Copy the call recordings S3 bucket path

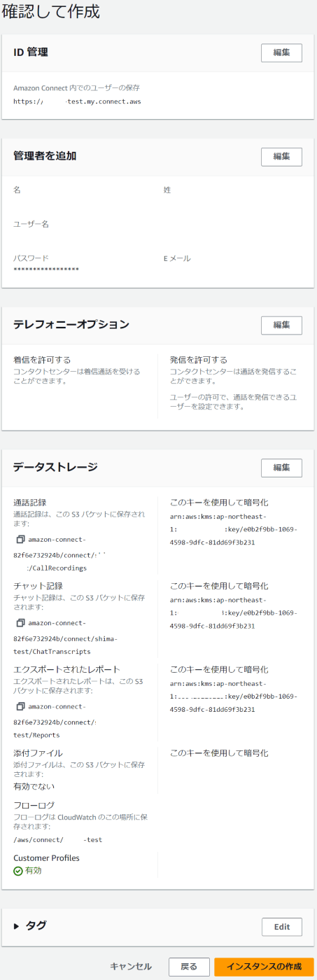[x=20, y=540]
